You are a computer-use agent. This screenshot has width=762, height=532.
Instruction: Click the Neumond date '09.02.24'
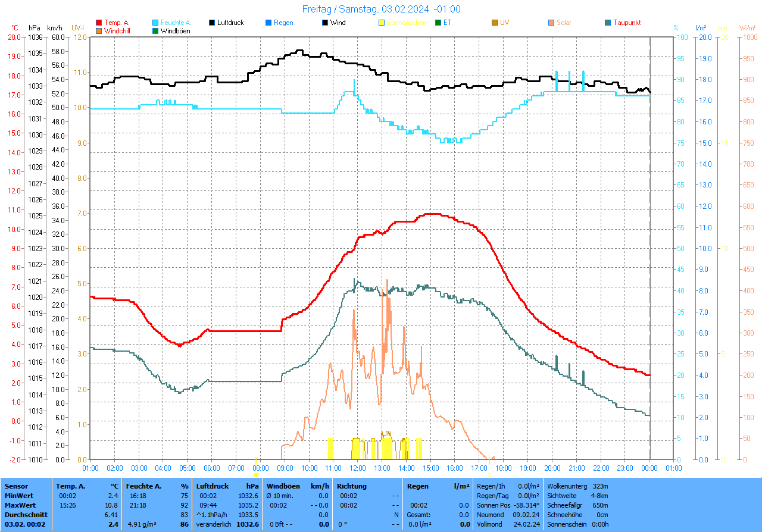pos(526,515)
